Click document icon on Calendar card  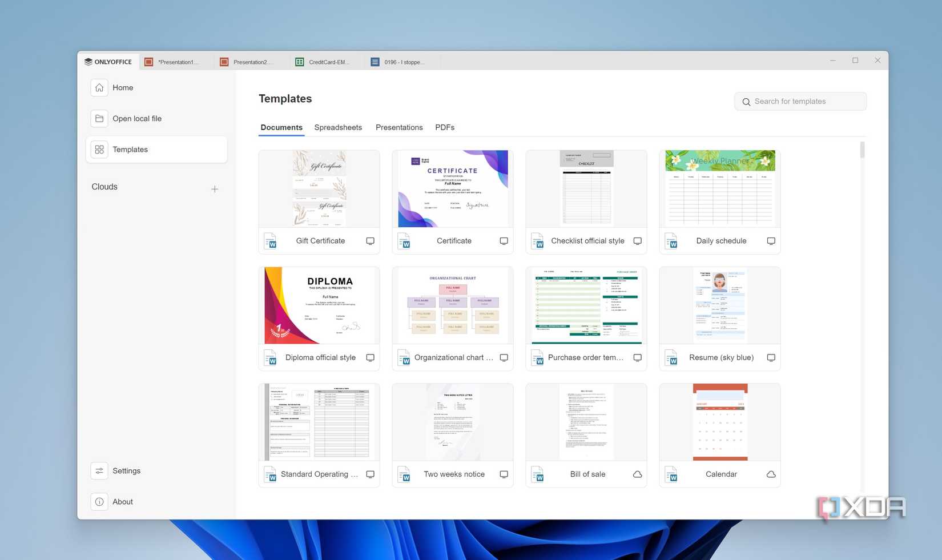pos(671,474)
